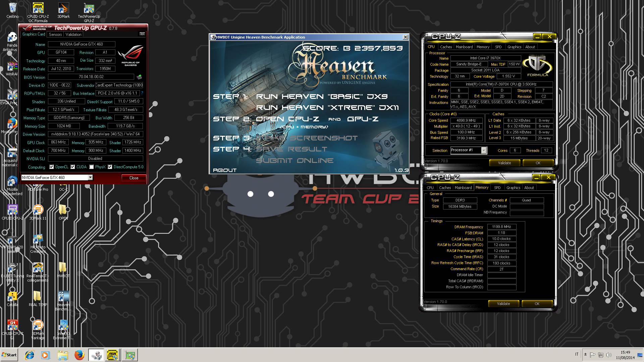Open the Catzilla desktop shortcut
Viewport: 644px width, 362px height.
(x=12, y=299)
